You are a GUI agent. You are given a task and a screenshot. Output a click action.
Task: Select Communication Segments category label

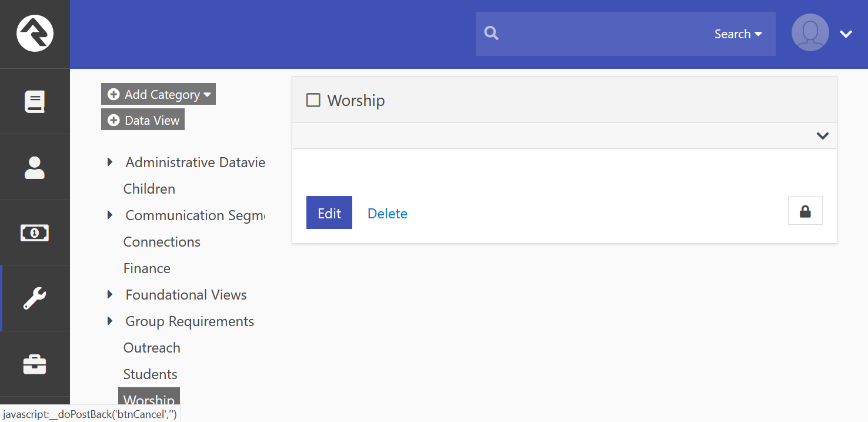195,215
